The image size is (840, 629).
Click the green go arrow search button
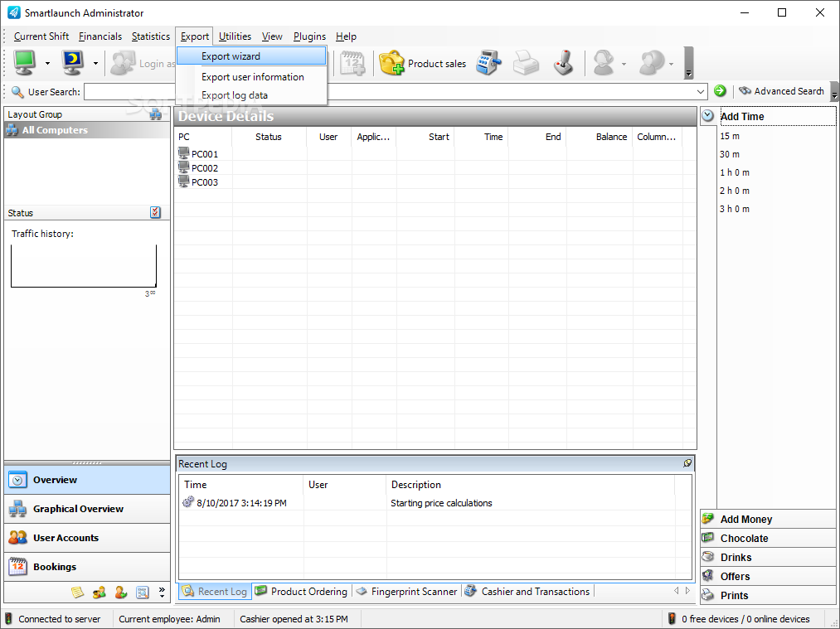pyautogui.click(x=720, y=91)
